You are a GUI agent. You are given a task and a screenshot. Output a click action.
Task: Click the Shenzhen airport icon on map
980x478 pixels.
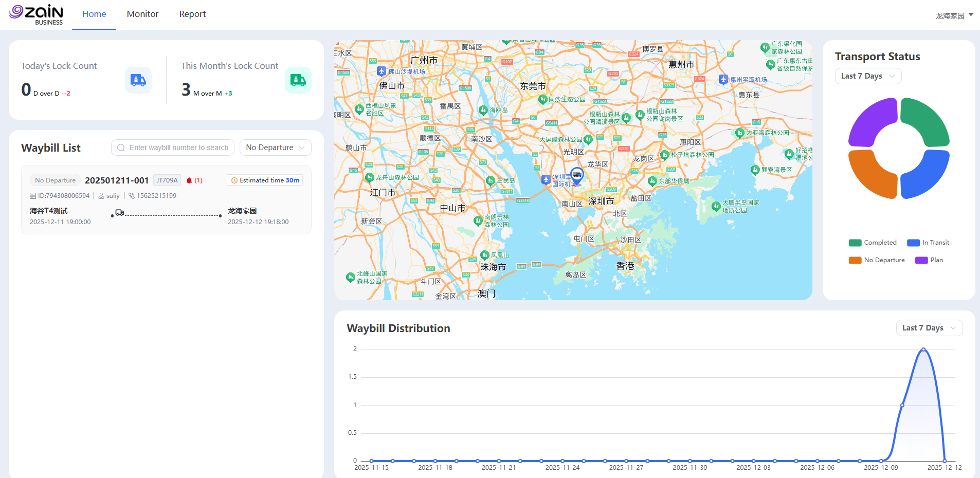[546, 179]
